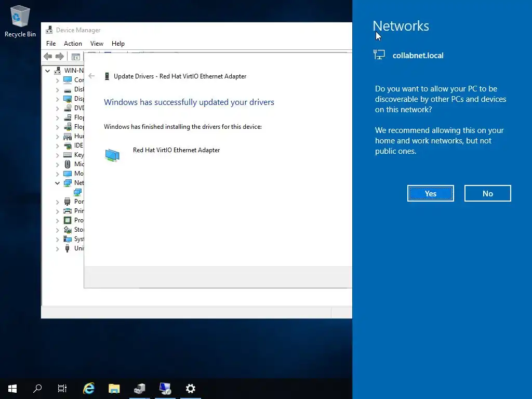Open File Explorer from the taskbar
The height and width of the screenshot is (399, 532).
114,388
